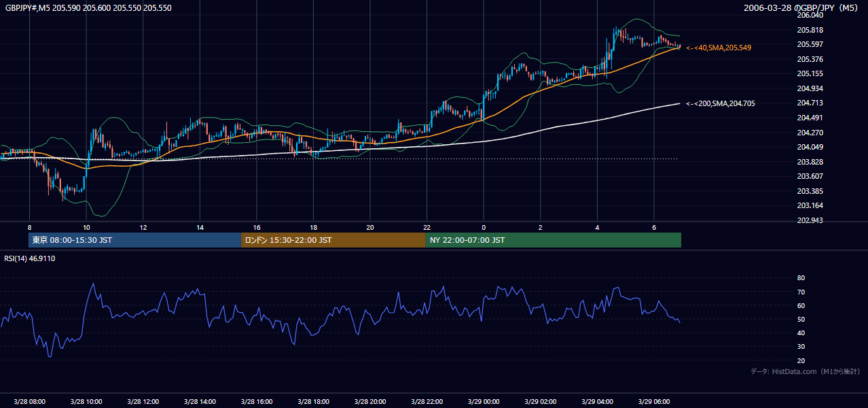Click hour tick 2 under price chart

(x=541, y=227)
